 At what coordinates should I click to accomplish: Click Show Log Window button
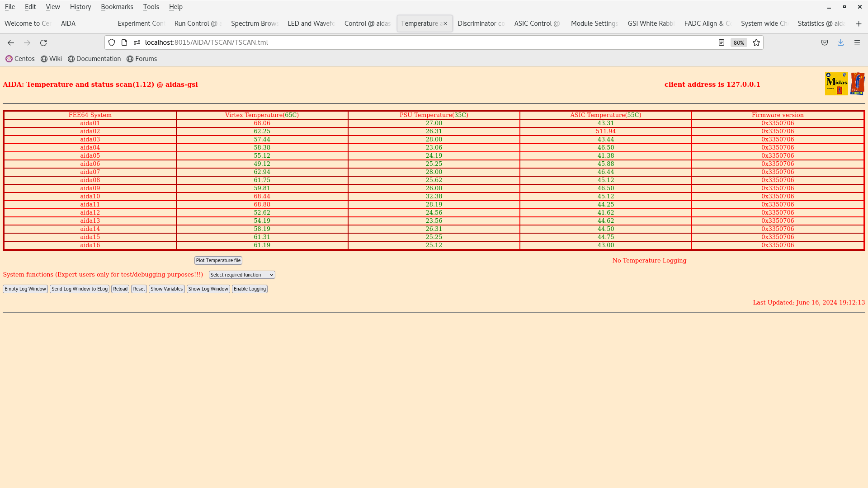point(208,288)
